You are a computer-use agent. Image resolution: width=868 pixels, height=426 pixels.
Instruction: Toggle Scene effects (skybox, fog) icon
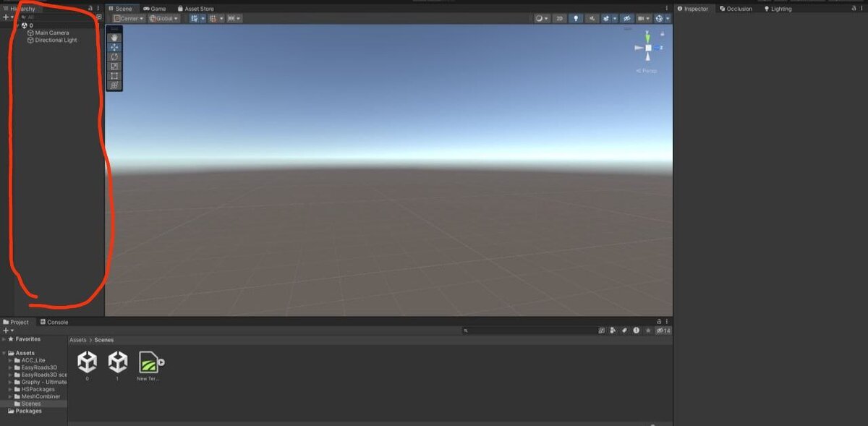tap(607, 18)
